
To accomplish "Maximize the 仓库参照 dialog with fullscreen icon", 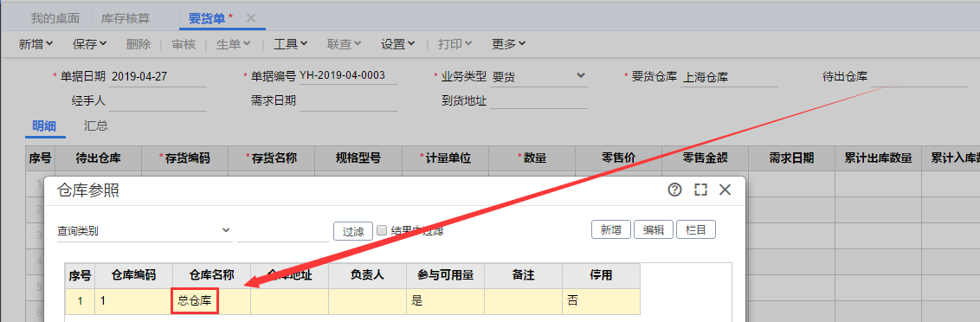I will point(700,190).
